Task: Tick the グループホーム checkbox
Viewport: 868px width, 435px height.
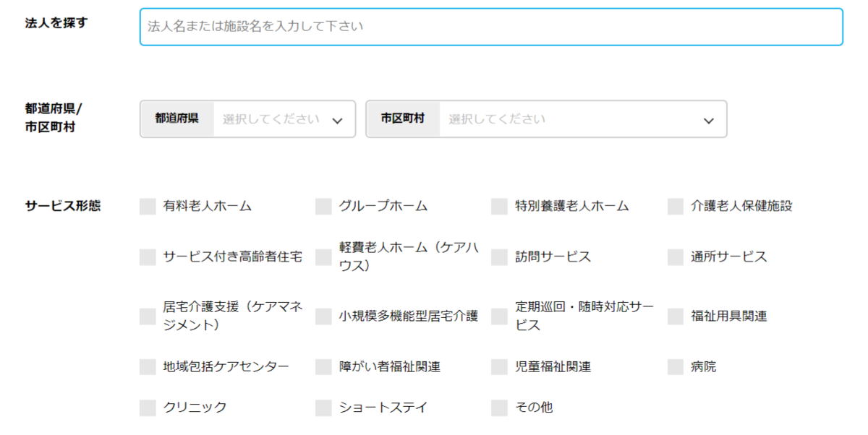Action: click(323, 207)
